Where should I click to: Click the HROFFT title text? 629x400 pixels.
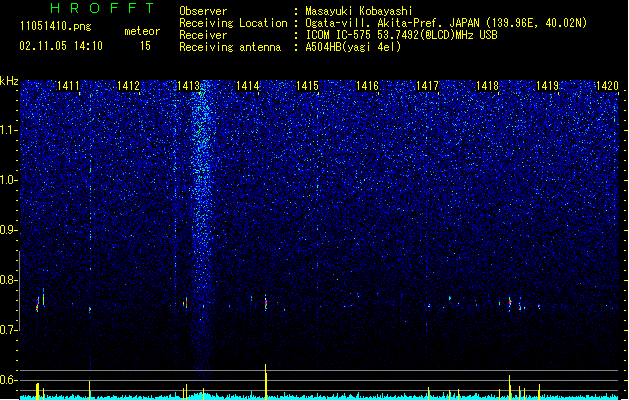coord(103,8)
